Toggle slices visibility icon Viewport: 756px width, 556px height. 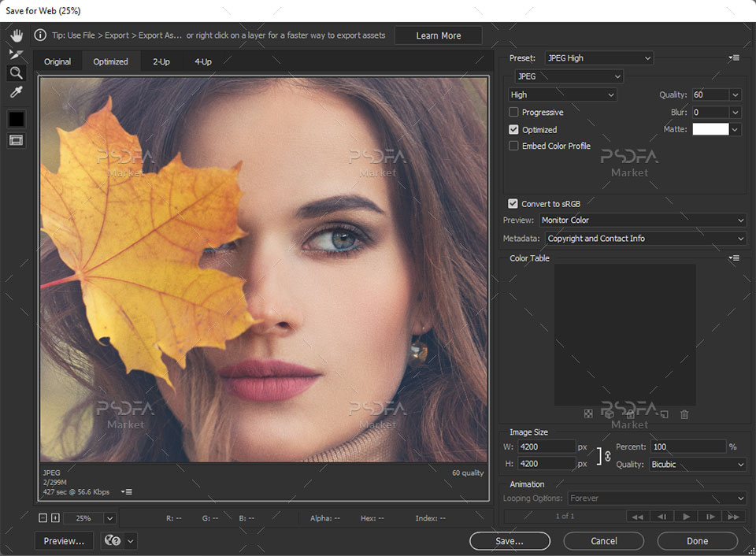pyautogui.click(x=17, y=140)
